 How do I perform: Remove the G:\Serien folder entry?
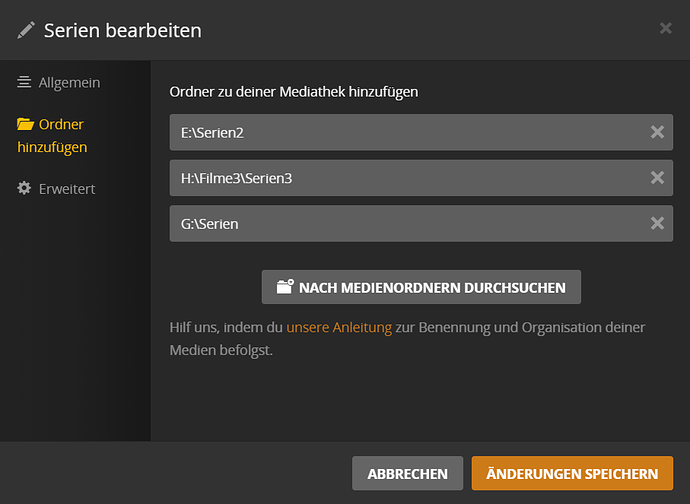[657, 223]
